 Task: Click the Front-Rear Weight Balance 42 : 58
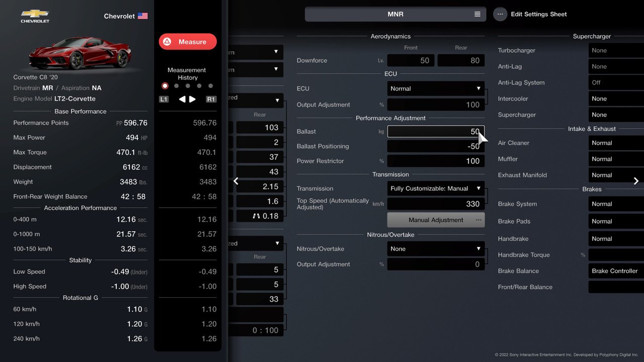133,197
